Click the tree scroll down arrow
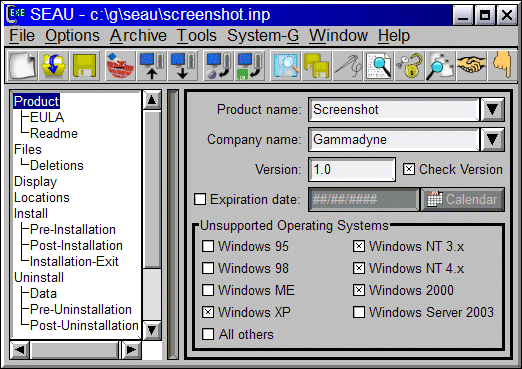This screenshot has height=369, width=522. click(152, 330)
